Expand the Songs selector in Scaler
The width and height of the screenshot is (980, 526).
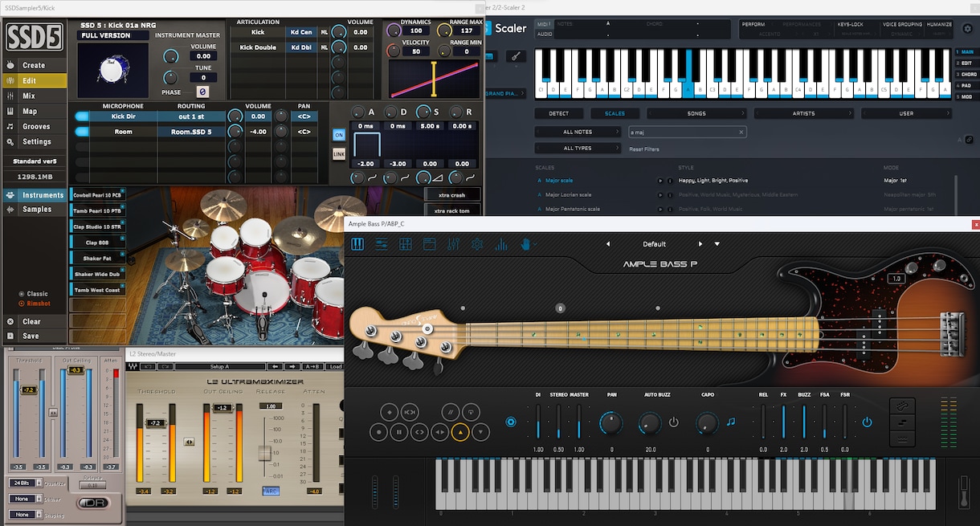coord(696,113)
